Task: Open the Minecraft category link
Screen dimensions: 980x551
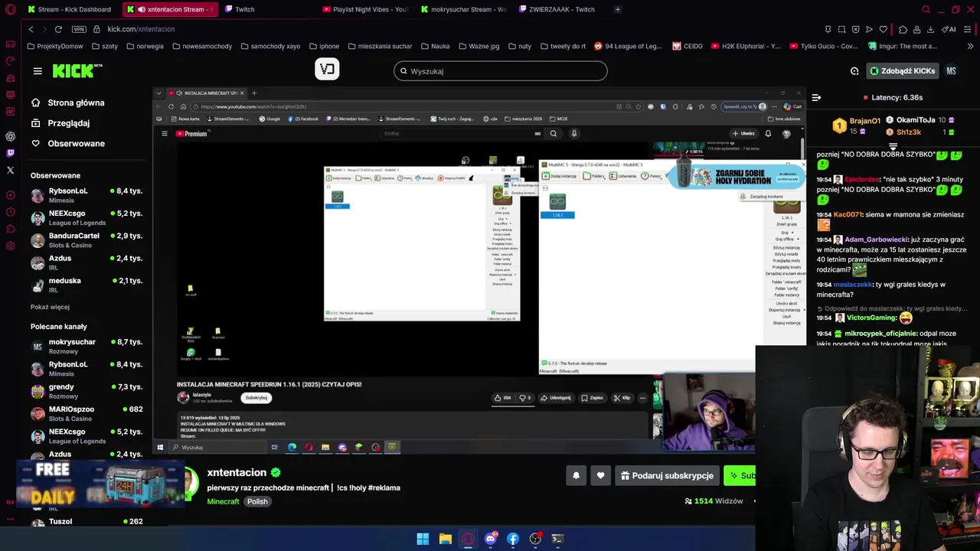Action: [x=224, y=501]
